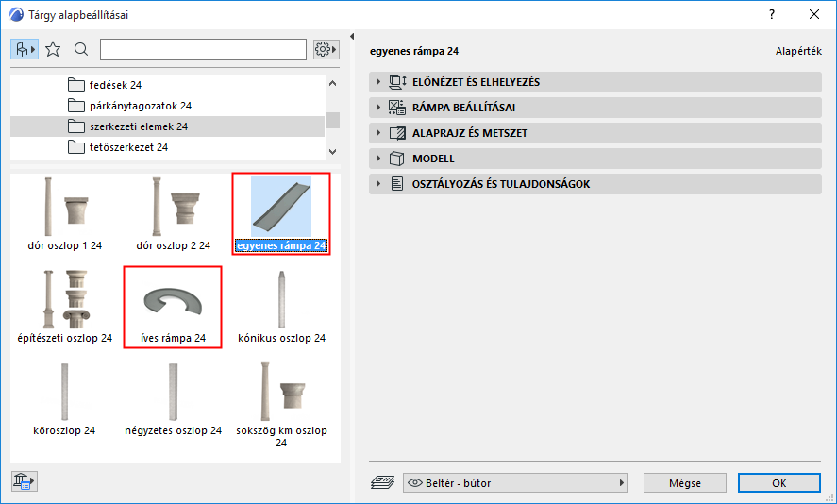The width and height of the screenshot is (837, 504).
Task: Click the library search input field
Action: (204, 50)
